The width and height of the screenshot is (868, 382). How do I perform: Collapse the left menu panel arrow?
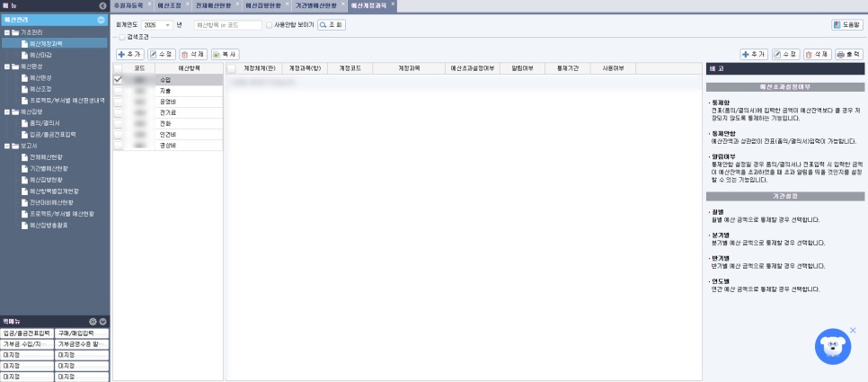pyautogui.click(x=102, y=5)
